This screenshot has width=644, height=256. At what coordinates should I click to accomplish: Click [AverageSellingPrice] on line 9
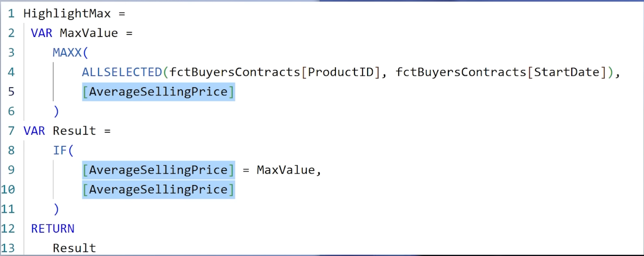coord(158,170)
